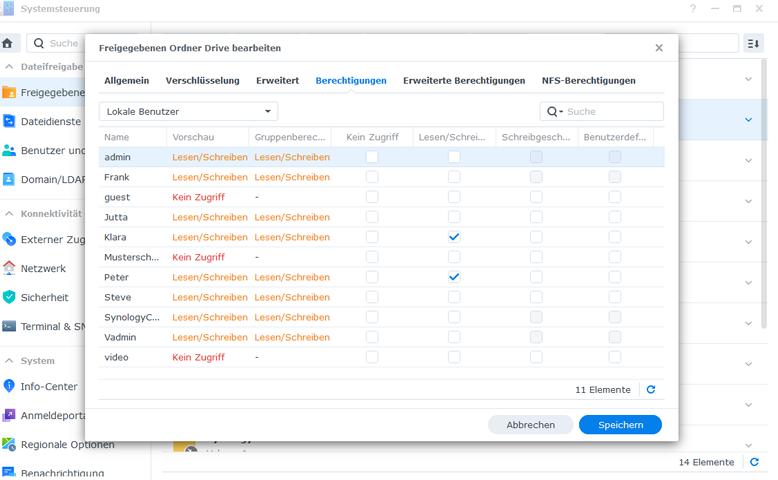The height and width of the screenshot is (480, 778).
Task: Select the Domain/LDAP sidebar icon
Action: pos(9,179)
